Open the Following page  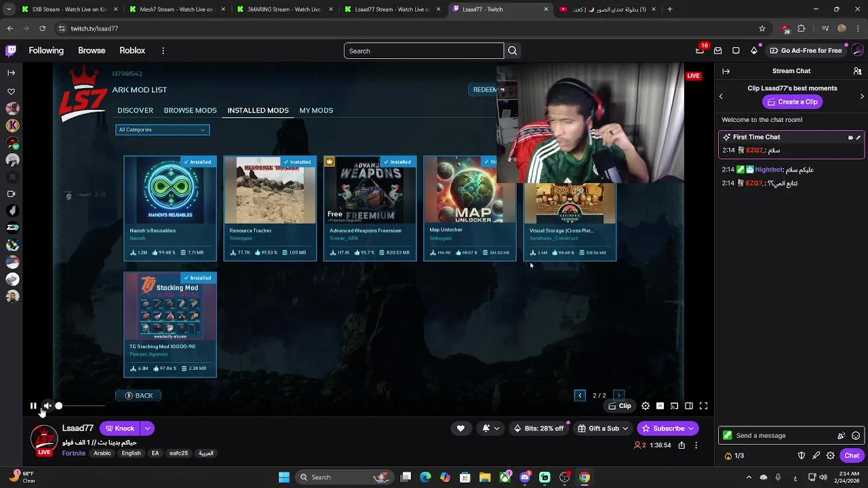coord(46,51)
